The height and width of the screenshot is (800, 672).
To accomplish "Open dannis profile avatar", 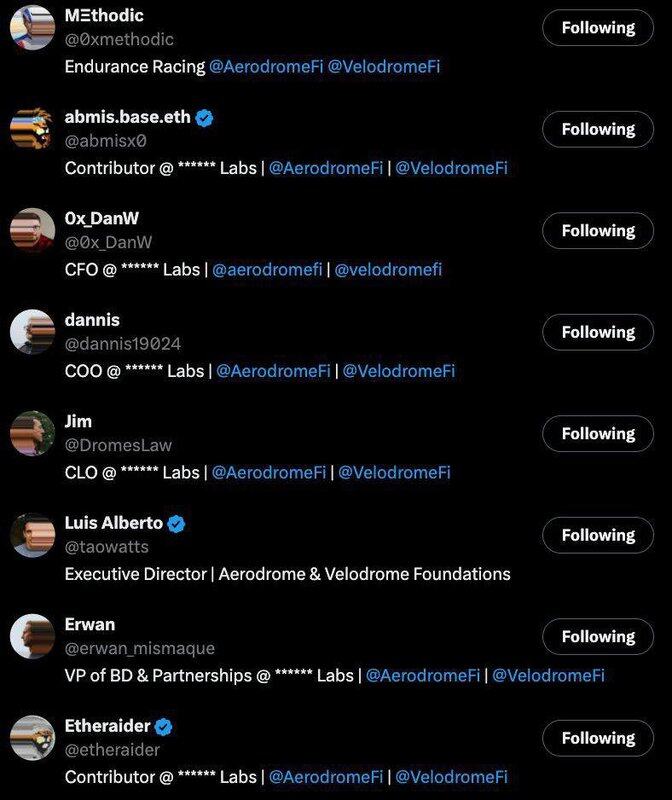I will (32, 332).
